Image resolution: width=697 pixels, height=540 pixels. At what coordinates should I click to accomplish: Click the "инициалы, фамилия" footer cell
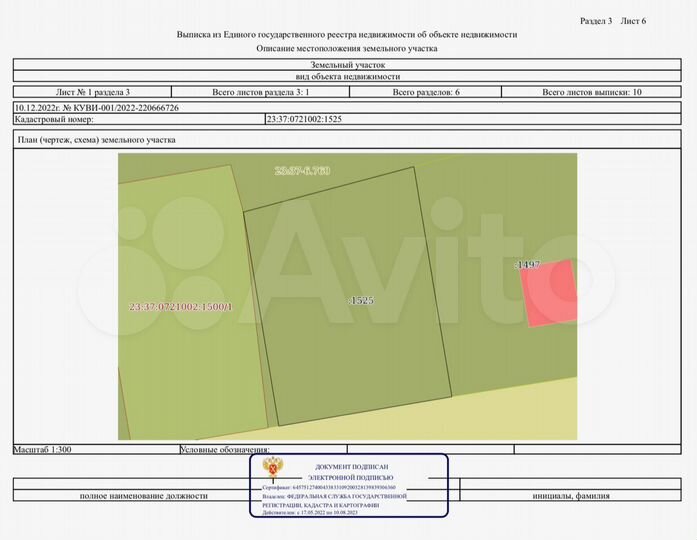[x=571, y=496]
